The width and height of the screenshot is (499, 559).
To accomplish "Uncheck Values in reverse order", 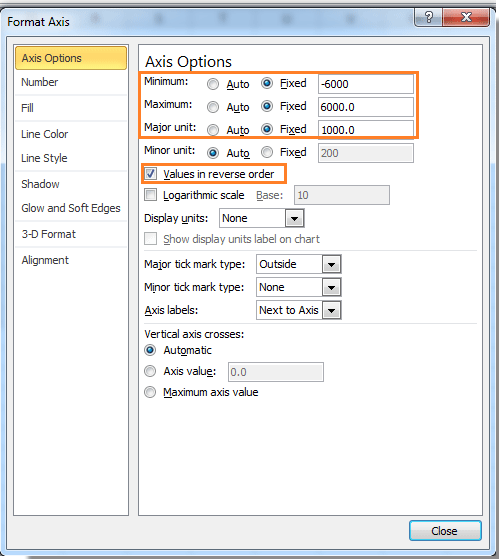I will (150, 174).
